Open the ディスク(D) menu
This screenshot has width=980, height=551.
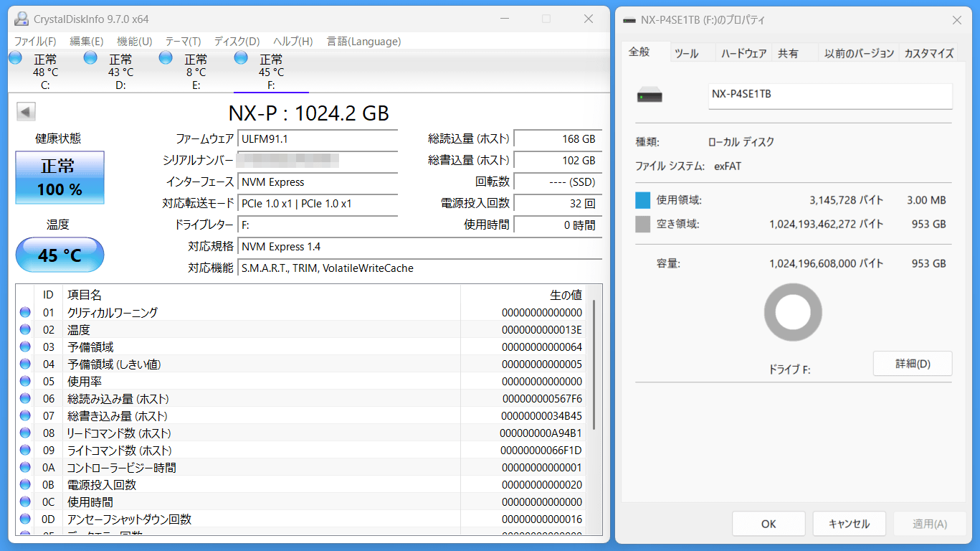pyautogui.click(x=237, y=42)
